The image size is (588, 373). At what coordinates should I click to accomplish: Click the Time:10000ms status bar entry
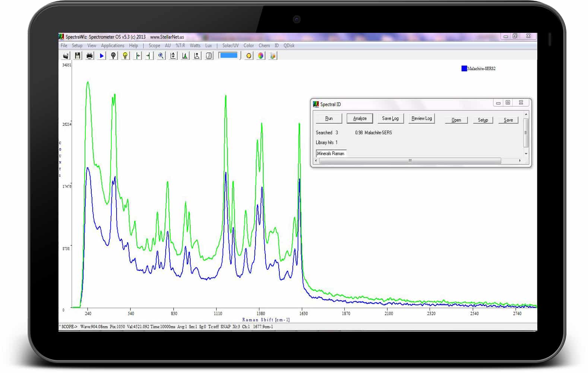pos(163,327)
